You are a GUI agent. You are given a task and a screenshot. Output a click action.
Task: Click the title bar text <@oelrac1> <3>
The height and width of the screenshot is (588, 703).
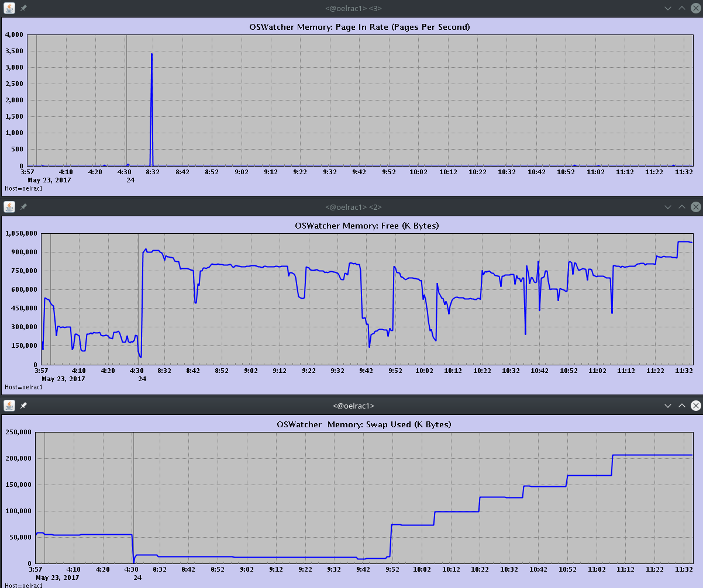[353, 8]
